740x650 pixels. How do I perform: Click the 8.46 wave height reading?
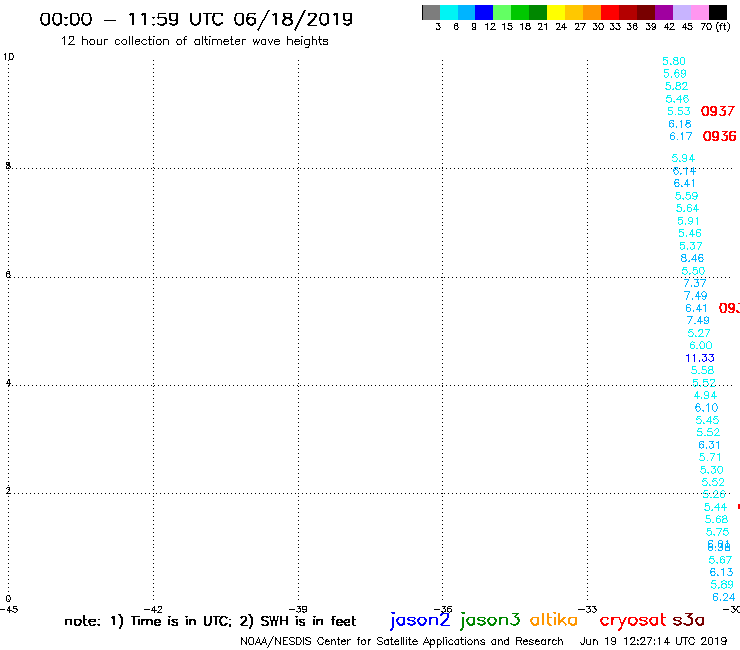pyautogui.click(x=692, y=258)
